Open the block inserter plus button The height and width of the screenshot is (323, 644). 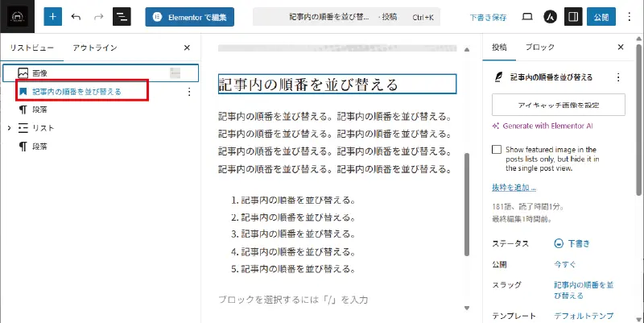coord(52,17)
